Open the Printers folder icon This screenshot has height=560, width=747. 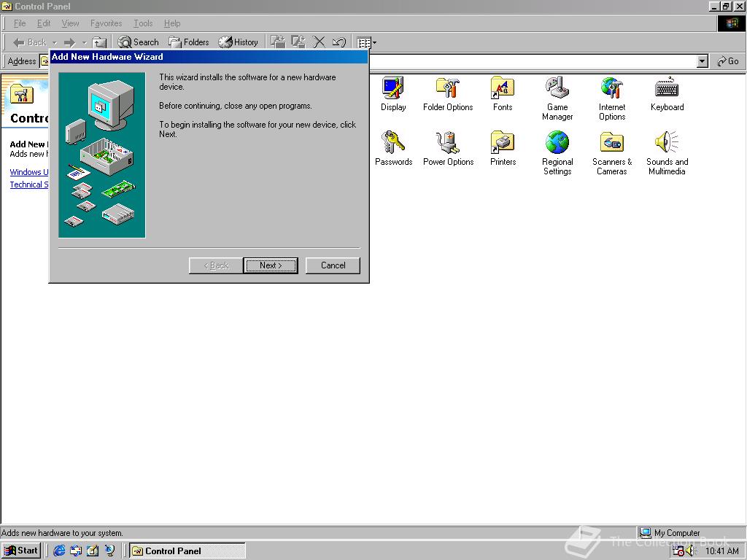[x=503, y=149]
